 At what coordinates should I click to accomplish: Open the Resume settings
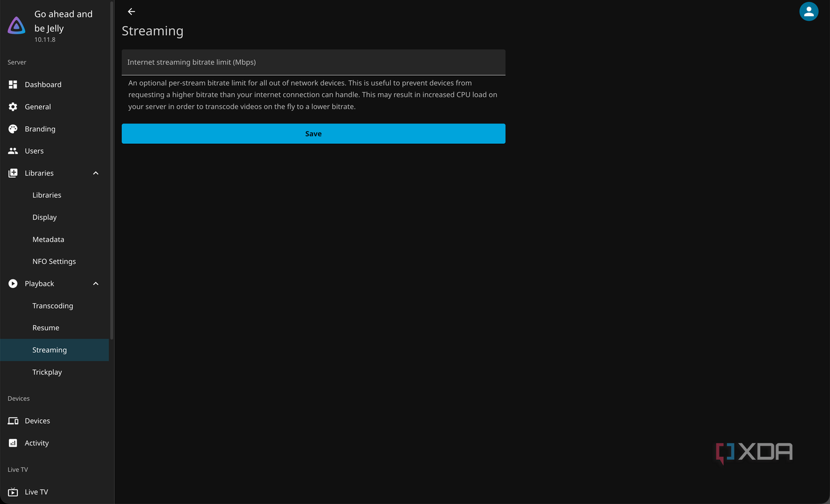coord(54,327)
